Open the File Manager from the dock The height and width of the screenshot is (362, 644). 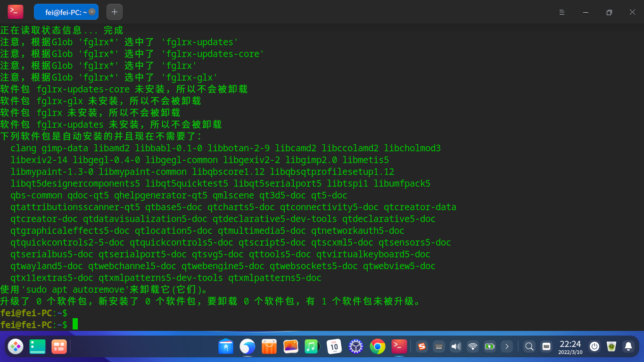pos(226,346)
